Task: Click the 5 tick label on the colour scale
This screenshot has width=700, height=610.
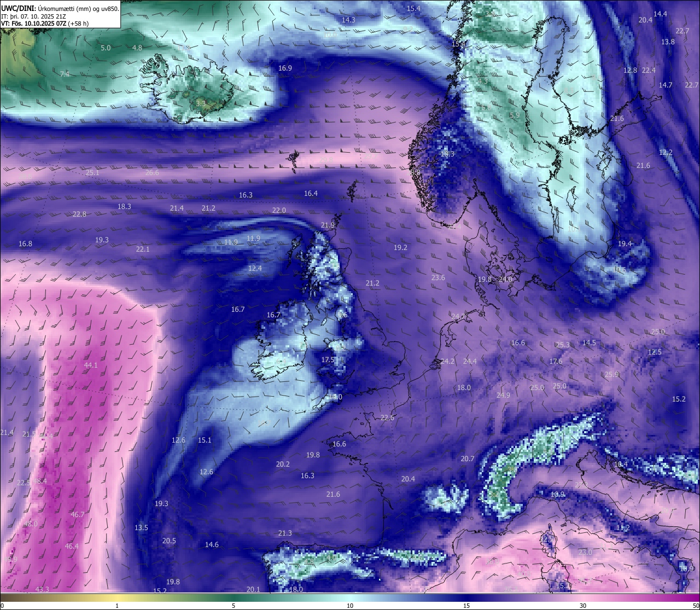Action: pos(234,606)
